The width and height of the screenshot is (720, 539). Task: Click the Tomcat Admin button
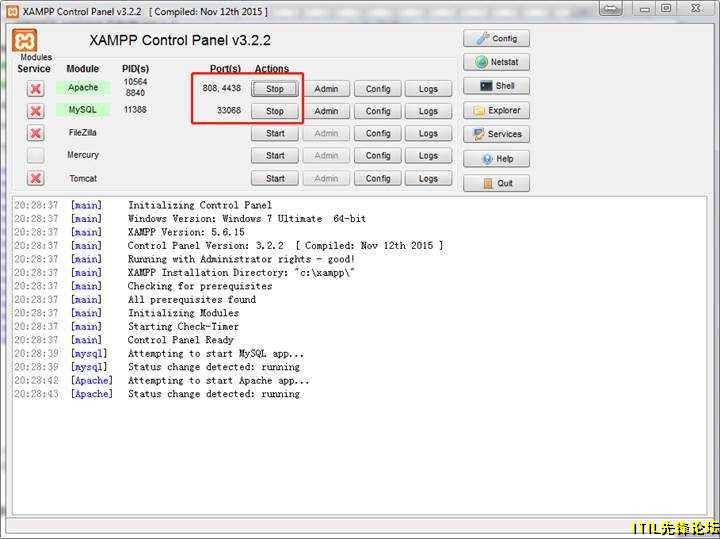326,178
